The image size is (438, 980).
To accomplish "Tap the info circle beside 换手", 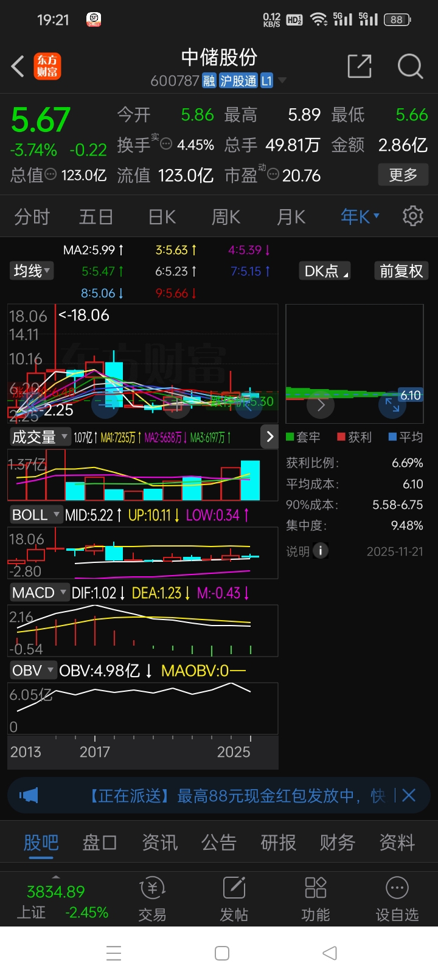I will [165, 145].
